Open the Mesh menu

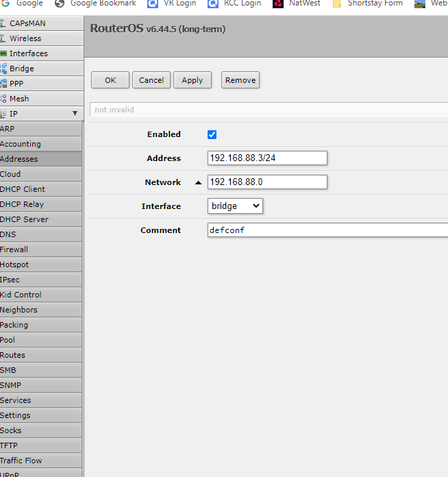coord(42,99)
